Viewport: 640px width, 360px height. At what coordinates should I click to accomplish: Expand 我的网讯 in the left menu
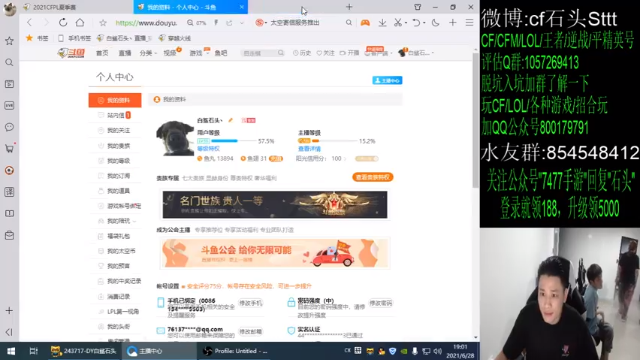click(121, 221)
